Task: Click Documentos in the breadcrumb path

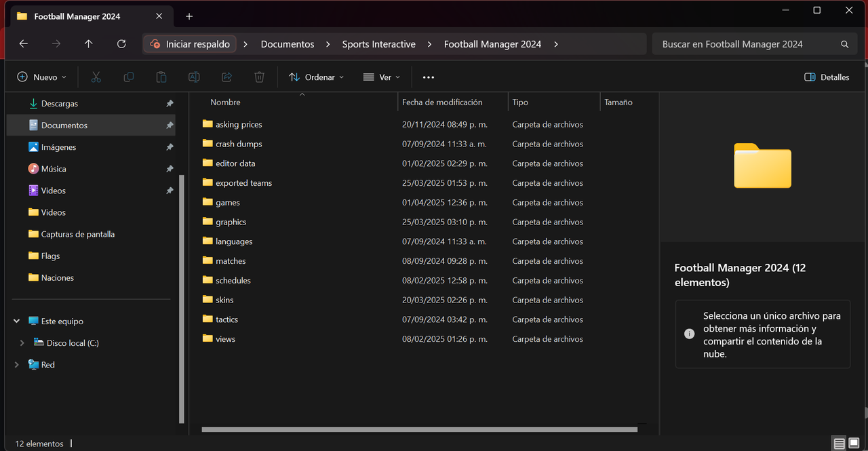Action: (288, 44)
